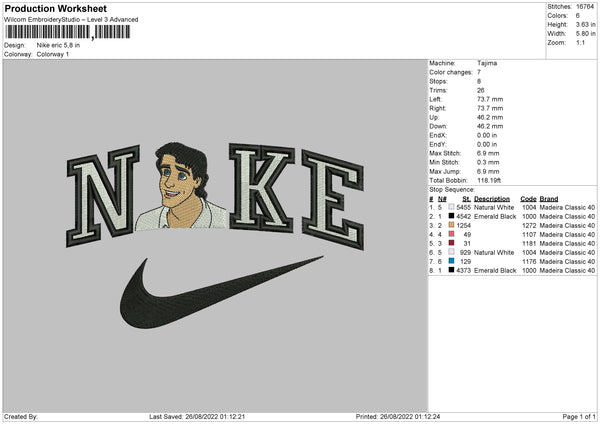Click 'Wilcom EmbroideryStudio – Level 3 Advanced' text
This screenshot has width=600, height=424.
point(71,20)
